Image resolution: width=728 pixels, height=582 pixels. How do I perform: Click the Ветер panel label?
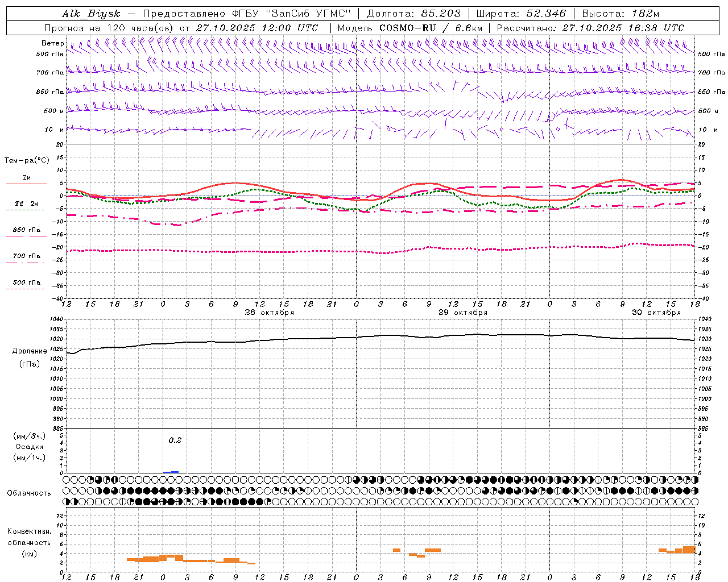click(x=52, y=43)
